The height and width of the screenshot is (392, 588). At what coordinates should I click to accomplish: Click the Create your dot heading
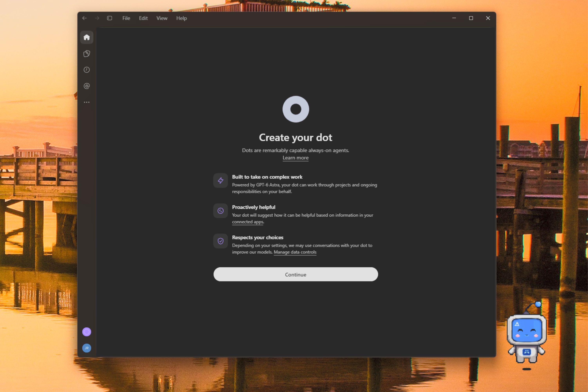(296, 138)
